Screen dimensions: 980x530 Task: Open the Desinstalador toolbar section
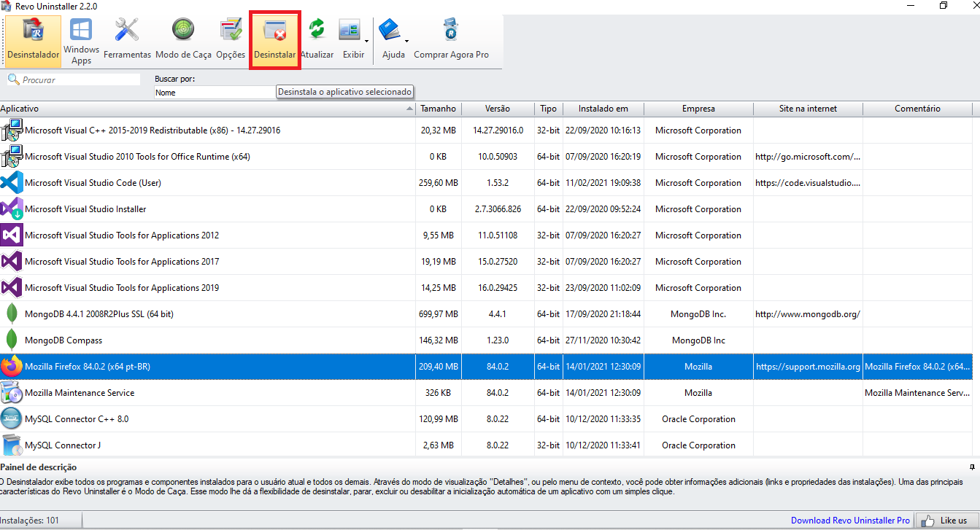tap(34, 41)
